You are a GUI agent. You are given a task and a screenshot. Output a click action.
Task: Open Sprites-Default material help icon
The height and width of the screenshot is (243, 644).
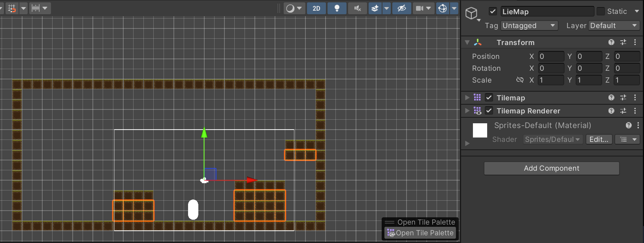point(629,125)
